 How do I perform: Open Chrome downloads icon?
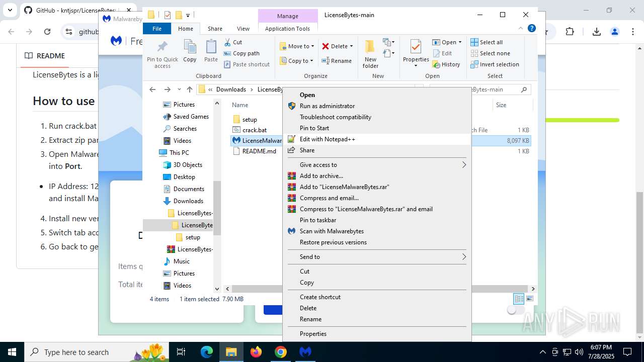(x=596, y=32)
